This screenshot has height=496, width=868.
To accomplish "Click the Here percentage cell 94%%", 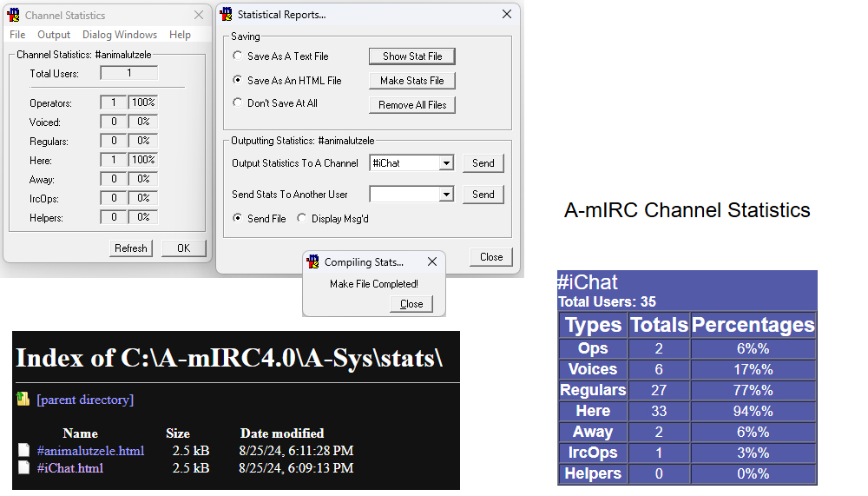I will coord(753,411).
